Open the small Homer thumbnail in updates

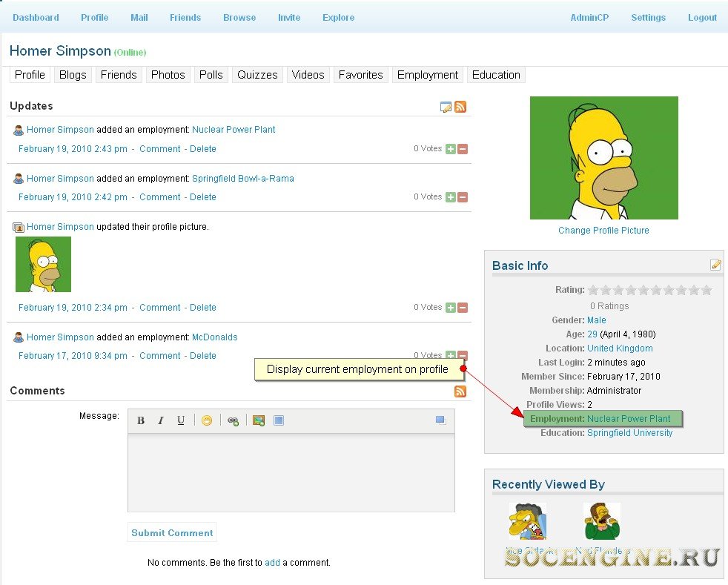pyautogui.click(x=43, y=265)
